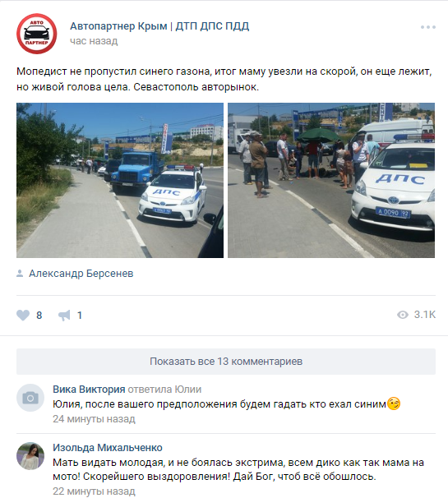
Task: Open Вика Виктория's camera placeholder avatar
Action: click(x=30, y=398)
